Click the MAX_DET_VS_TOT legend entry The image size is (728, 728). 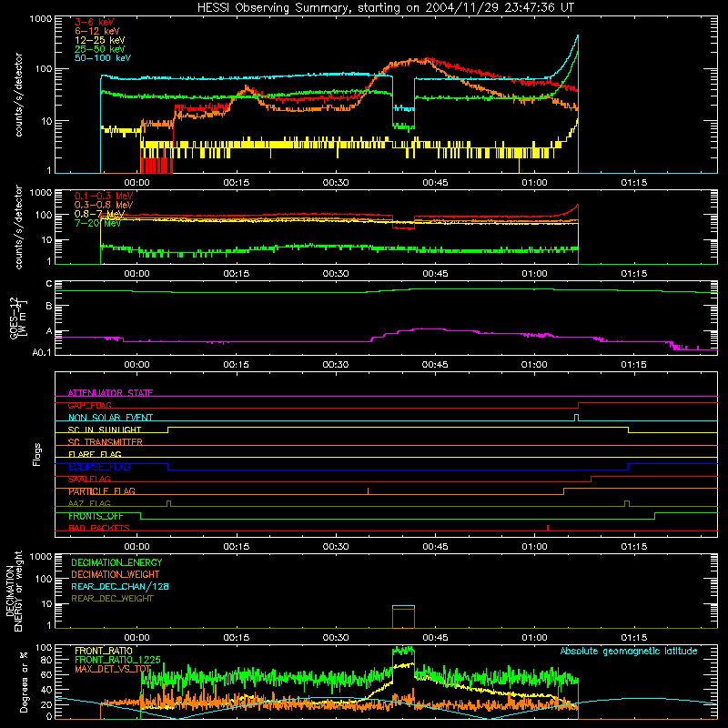[113, 669]
